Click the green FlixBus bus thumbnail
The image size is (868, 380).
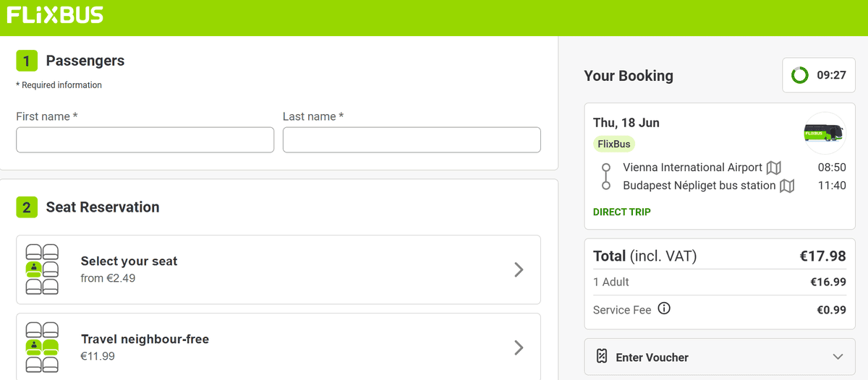(x=825, y=133)
